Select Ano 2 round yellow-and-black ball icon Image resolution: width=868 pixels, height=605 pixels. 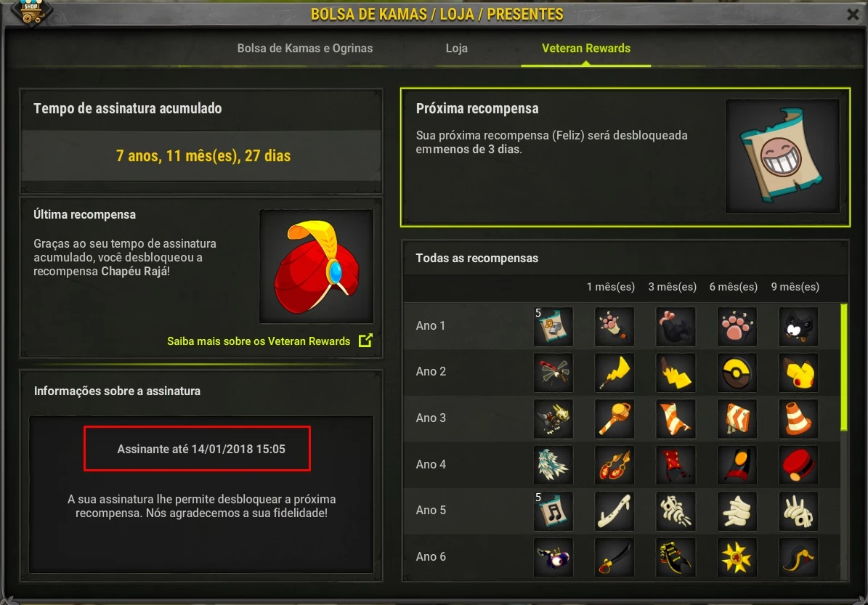737,373
